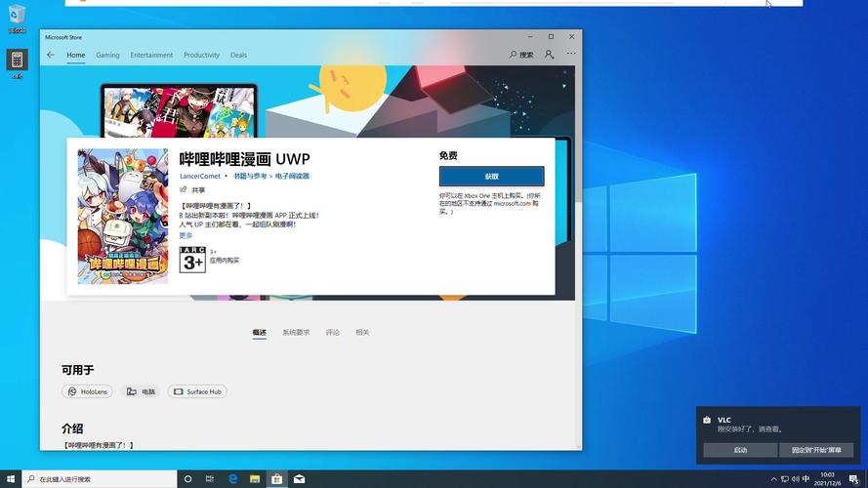Image resolution: width=868 pixels, height=488 pixels.
Task: Open the 电子阅读器 subcategory link
Action: [292, 176]
